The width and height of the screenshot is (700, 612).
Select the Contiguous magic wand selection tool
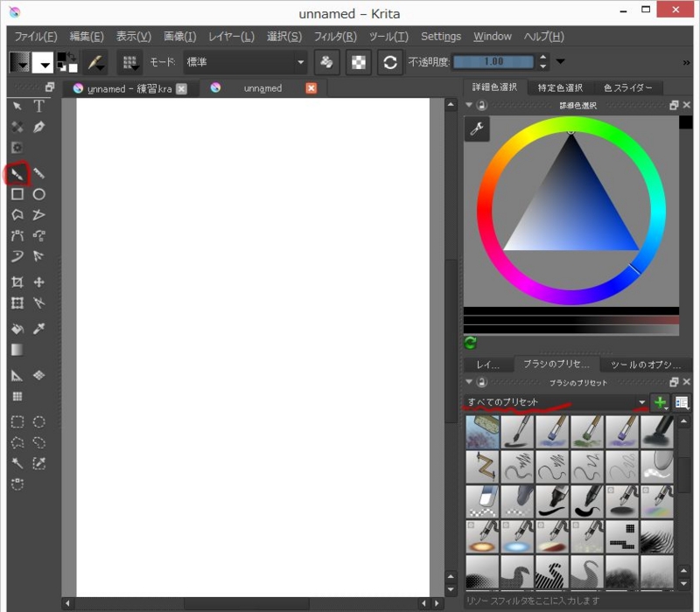coord(17,463)
